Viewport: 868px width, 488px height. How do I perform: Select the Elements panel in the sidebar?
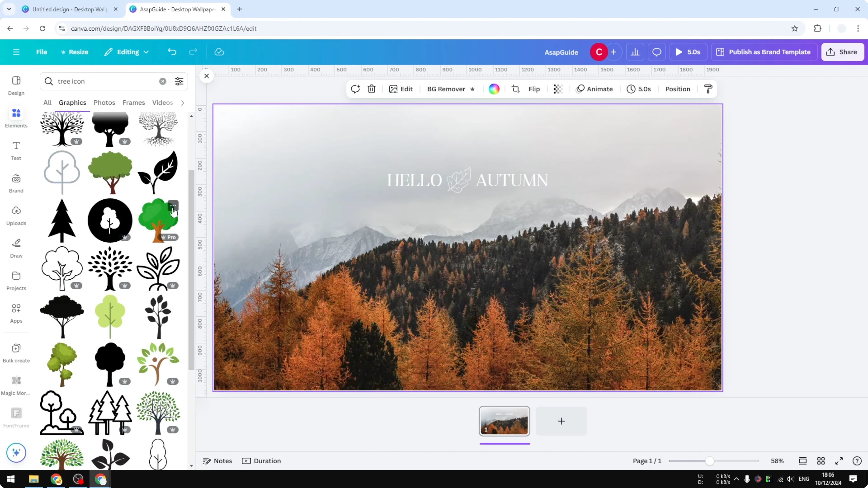point(16,117)
